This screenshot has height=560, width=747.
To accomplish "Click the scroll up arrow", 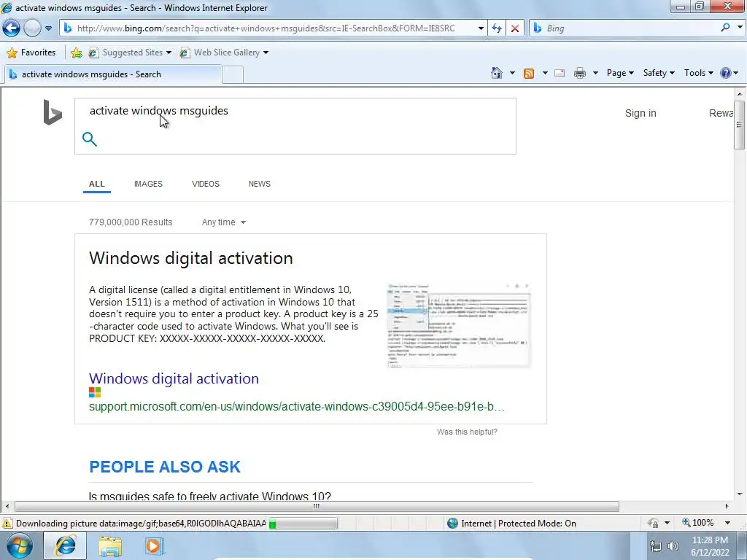I will pyautogui.click(x=739, y=93).
